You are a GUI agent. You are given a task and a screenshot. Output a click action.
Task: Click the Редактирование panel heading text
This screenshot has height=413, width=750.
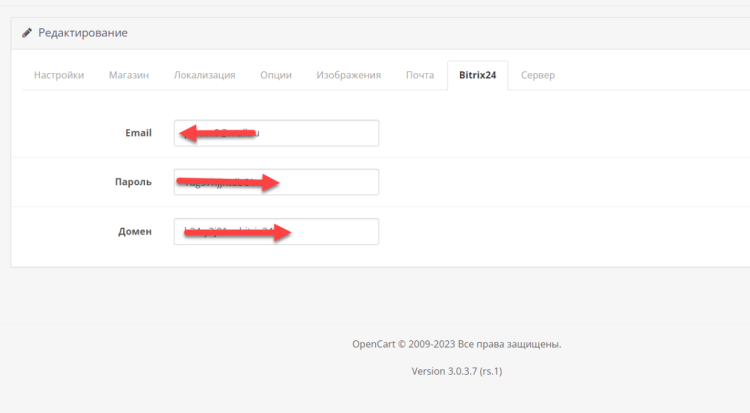tap(82, 33)
